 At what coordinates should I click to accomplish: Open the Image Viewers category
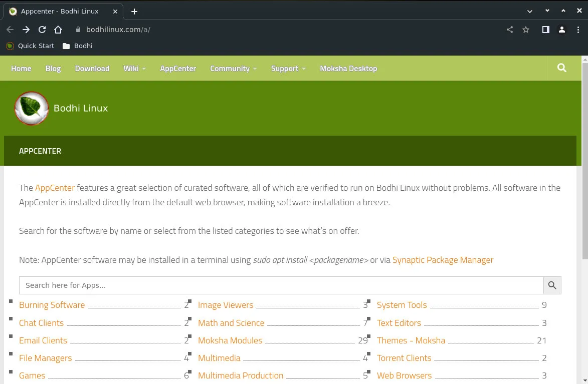pos(226,305)
